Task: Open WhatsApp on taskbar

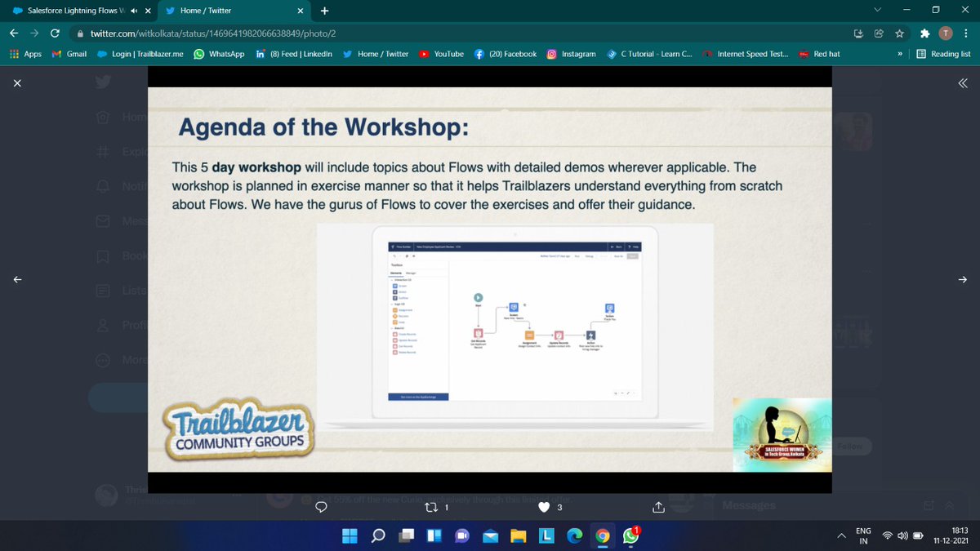Action: pyautogui.click(x=630, y=535)
